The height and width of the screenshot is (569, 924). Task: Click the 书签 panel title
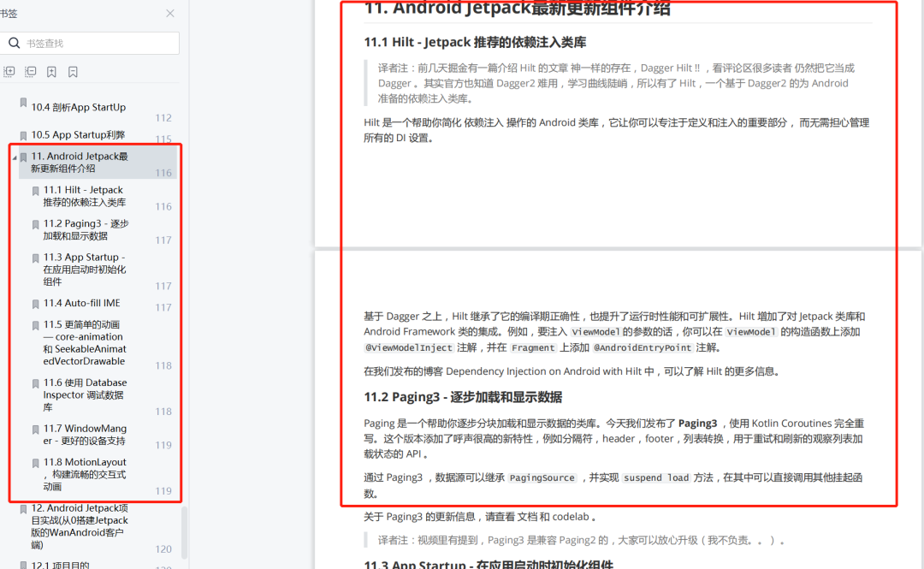pos(9,13)
